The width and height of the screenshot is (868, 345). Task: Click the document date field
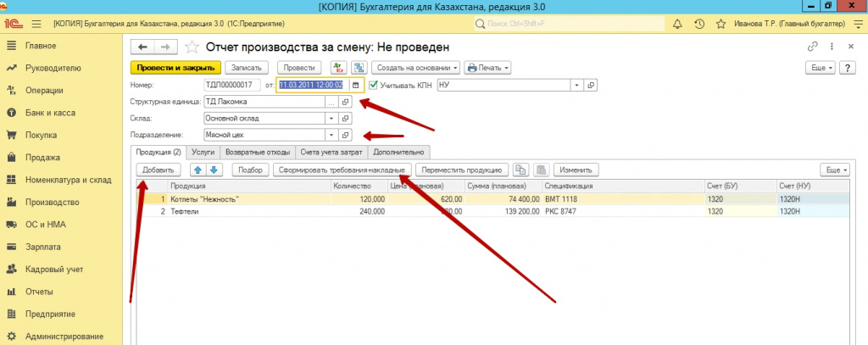(314, 86)
